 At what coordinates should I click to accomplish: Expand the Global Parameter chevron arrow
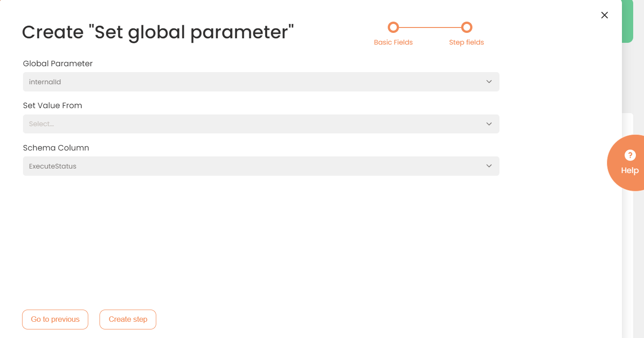489,82
